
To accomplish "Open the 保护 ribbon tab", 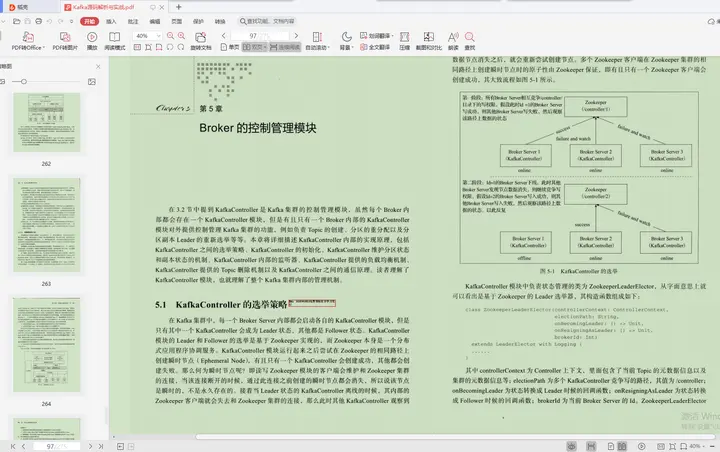I will [x=198, y=21].
